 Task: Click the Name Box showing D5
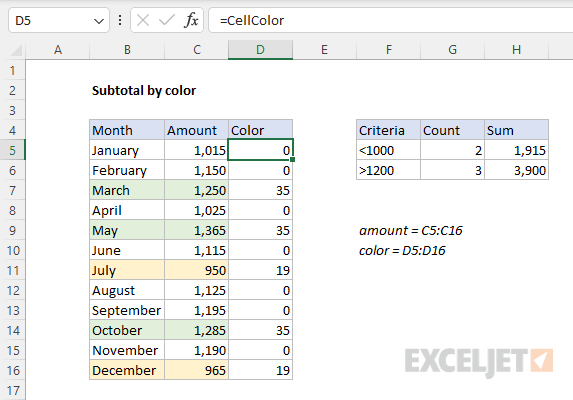pyautogui.click(x=59, y=20)
